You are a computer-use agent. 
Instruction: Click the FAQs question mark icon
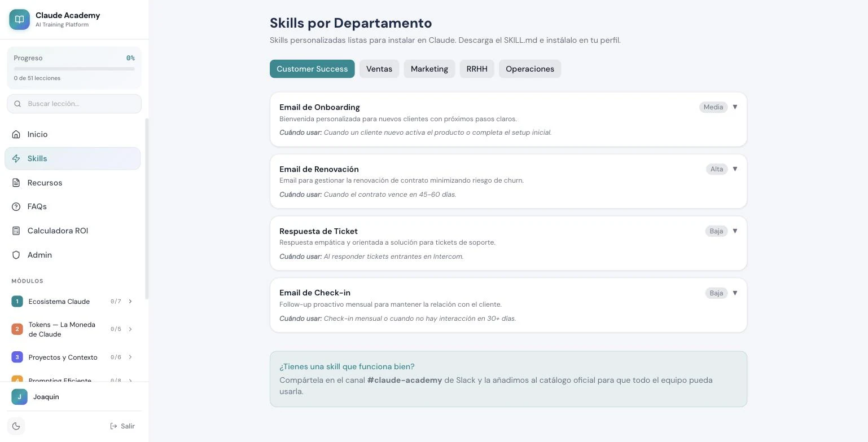(16, 206)
